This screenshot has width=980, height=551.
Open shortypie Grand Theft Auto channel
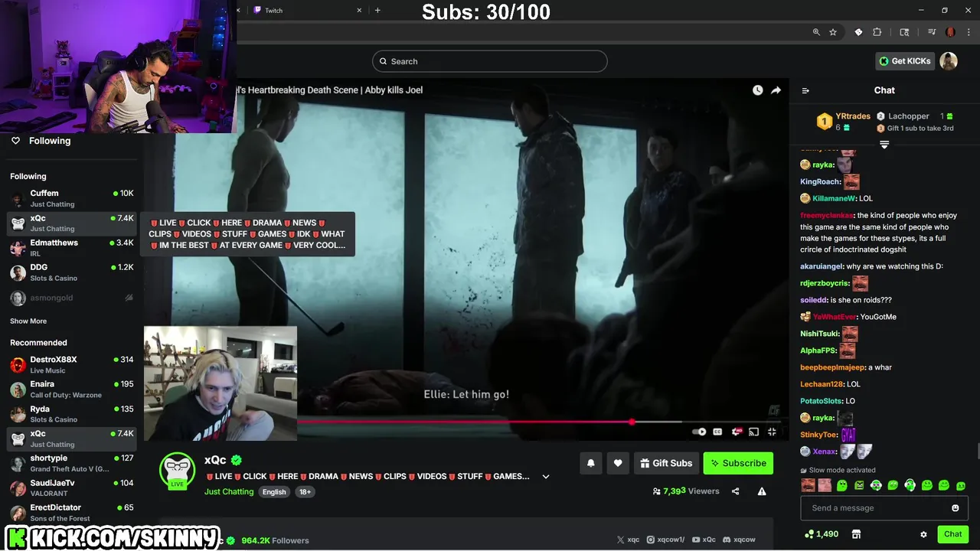[72, 463]
